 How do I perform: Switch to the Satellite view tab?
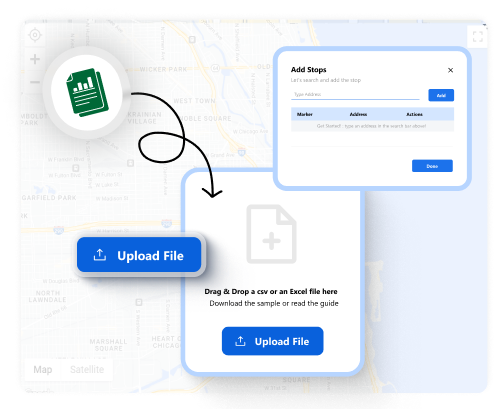87,369
